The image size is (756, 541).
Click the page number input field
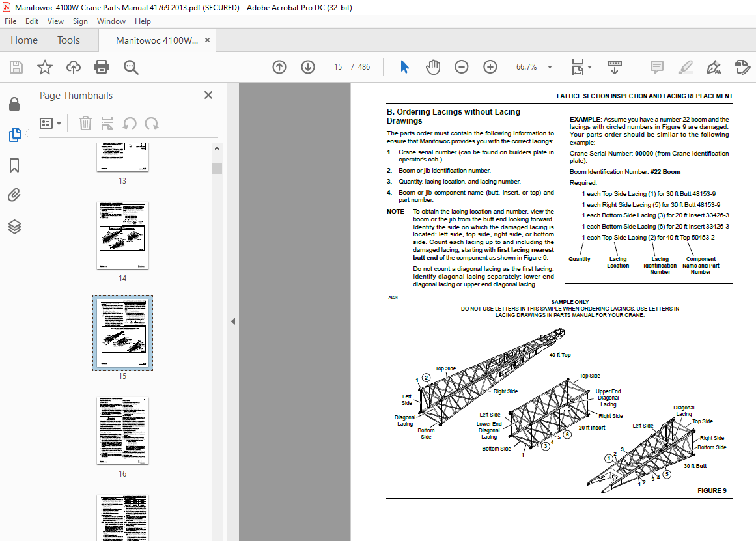point(338,67)
